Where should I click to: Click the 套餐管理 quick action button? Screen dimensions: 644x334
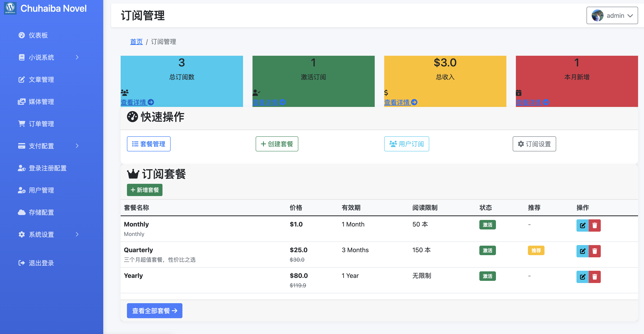pyautogui.click(x=148, y=144)
